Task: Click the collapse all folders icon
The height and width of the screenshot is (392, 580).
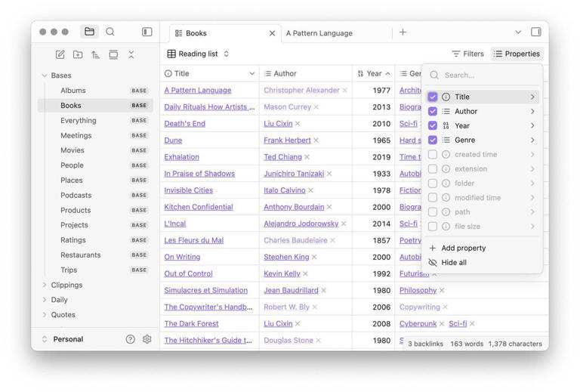Action: (x=131, y=54)
